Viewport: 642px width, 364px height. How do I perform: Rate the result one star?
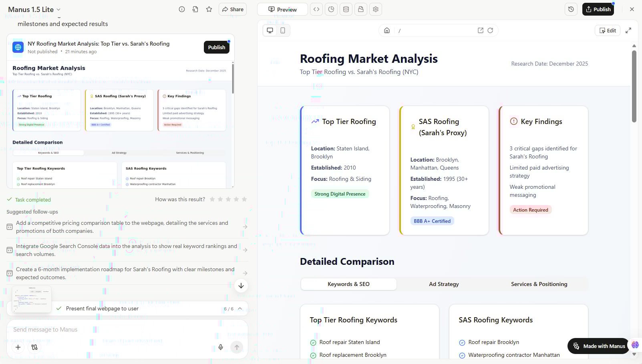pyautogui.click(x=212, y=199)
